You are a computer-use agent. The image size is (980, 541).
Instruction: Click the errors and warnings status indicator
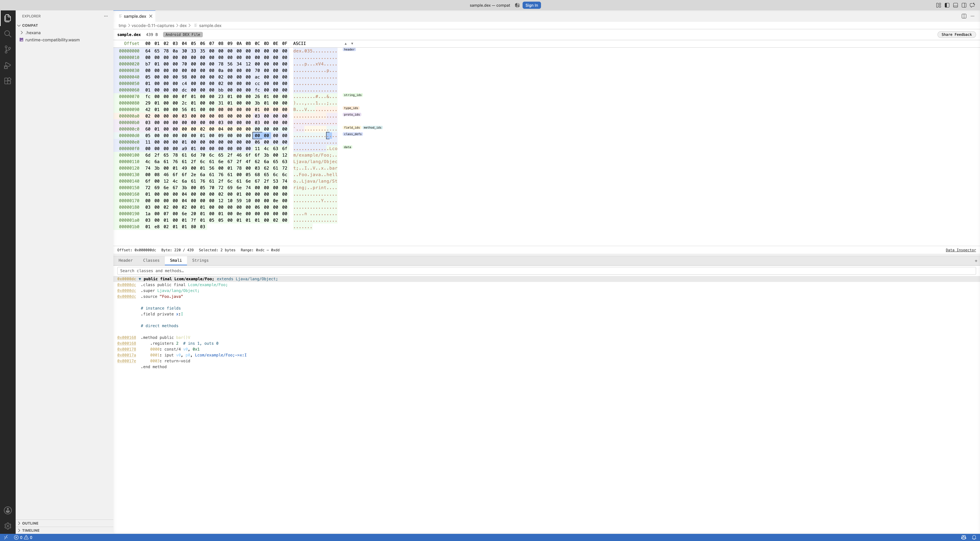coord(23,538)
